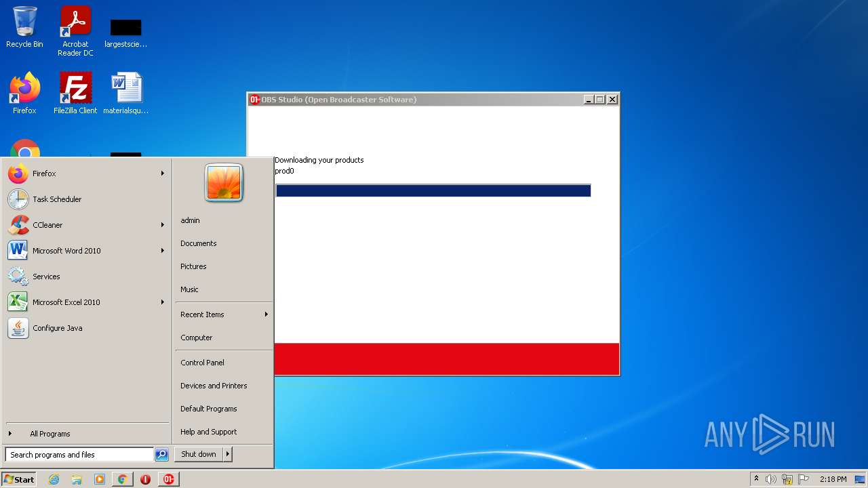This screenshot has height=488, width=868.
Task: Launch Microsoft Excel 2010 from Start menu
Action: point(85,302)
